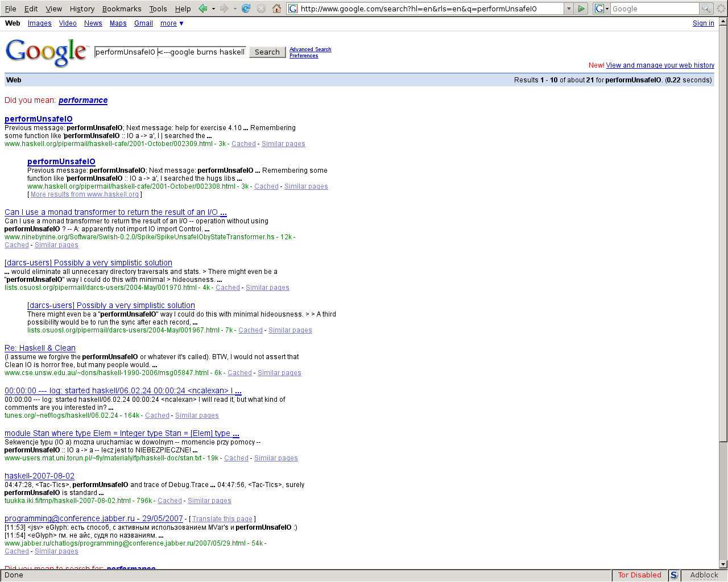Open 'Can I use a monad transformer' result
Viewport: 728px width, 582px height.
(x=115, y=212)
